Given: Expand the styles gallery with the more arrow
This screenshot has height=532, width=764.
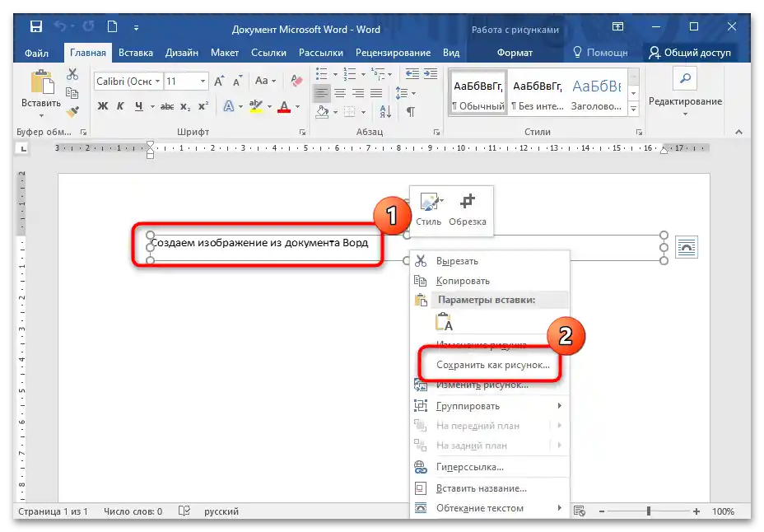Looking at the screenshot, I should click(633, 110).
